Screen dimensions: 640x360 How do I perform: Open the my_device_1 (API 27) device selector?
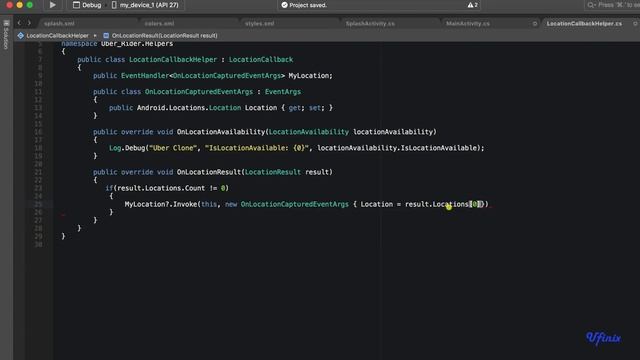click(x=145, y=5)
